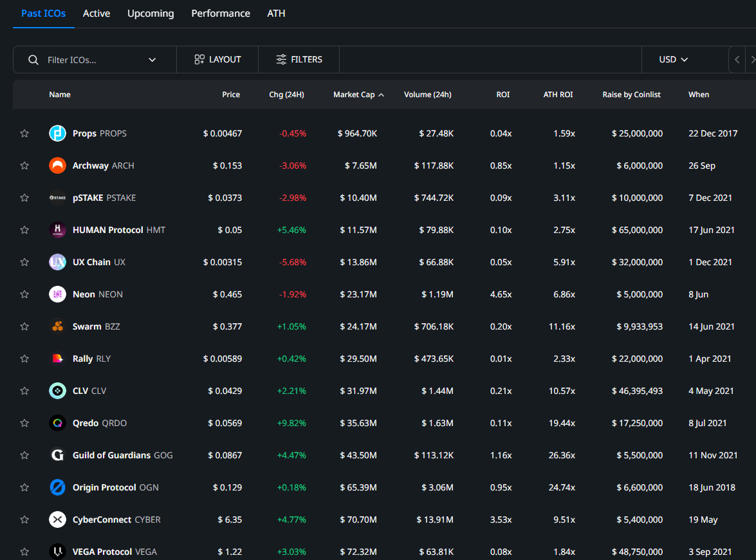Click the VEGA Protocol logo
The width and height of the screenshot is (756, 560).
click(57, 552)
